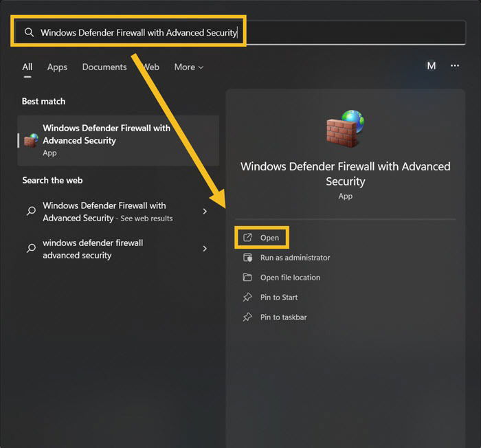Click the Open file location folder icon
Image resolution: width=481 pixels, height=448 pixels.
[x=247, y=277]
